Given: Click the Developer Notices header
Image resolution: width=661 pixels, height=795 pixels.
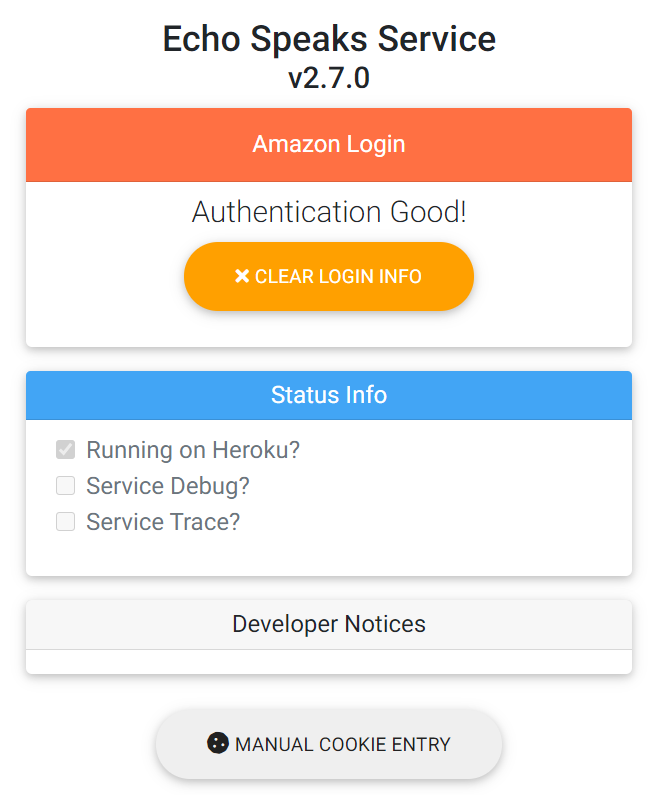Looking at the screenshot, I should 329,624.
